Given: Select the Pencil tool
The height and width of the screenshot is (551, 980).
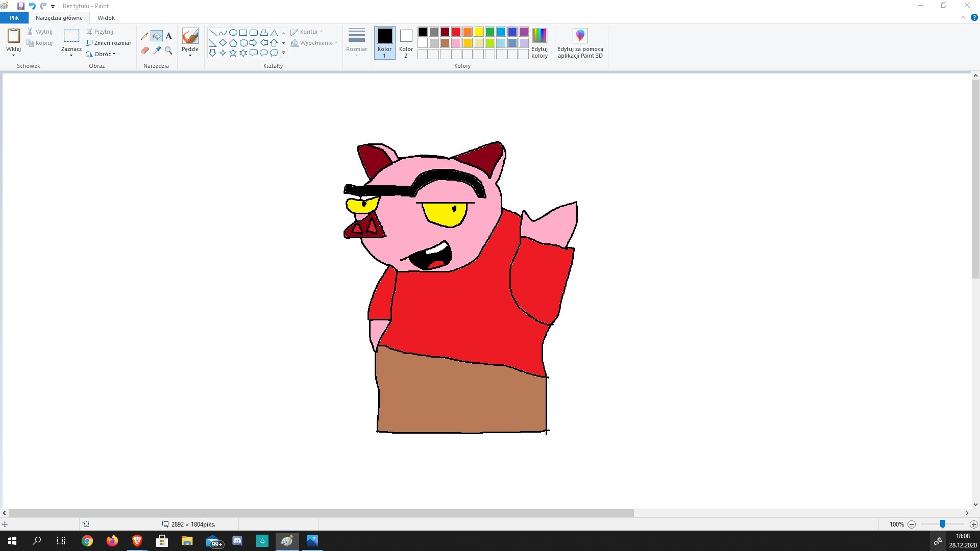Looking at the screenshot, I should (144, 36).
